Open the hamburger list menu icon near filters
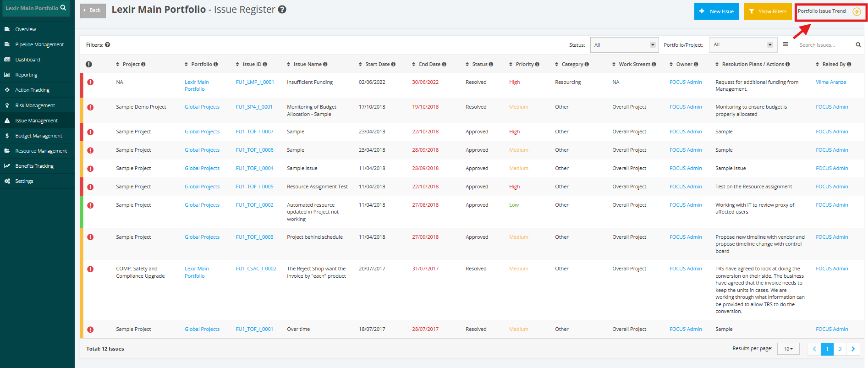Image resolution: width=868 pixels, height=368 pixels. click(786, 44)
